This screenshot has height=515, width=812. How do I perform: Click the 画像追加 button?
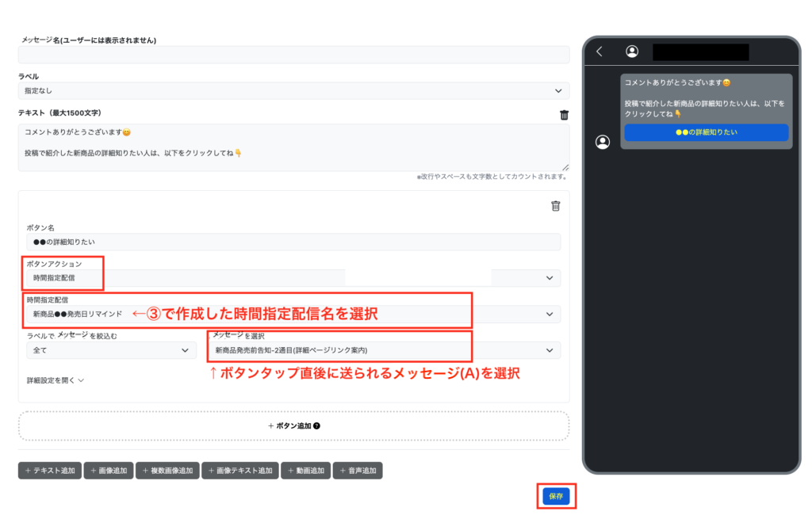tap(108, 471)
